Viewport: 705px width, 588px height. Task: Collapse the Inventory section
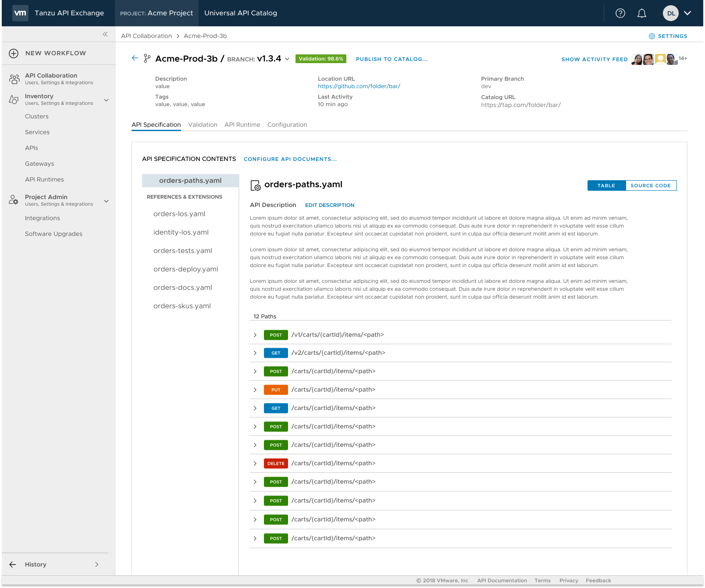point(106,100)
